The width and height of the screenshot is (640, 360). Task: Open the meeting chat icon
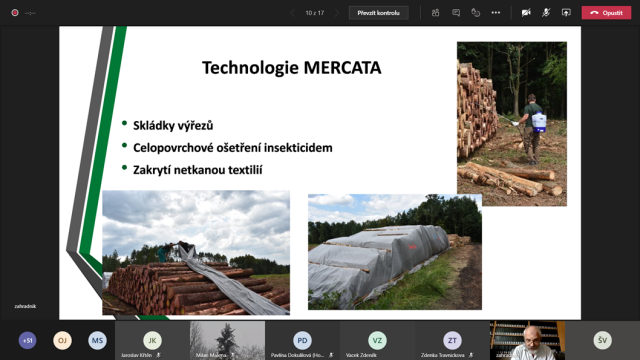point(456,13)
